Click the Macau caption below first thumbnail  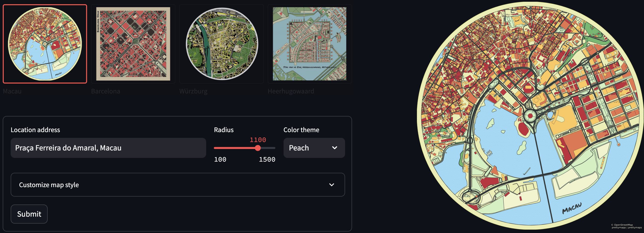click(x=12, y=91)
